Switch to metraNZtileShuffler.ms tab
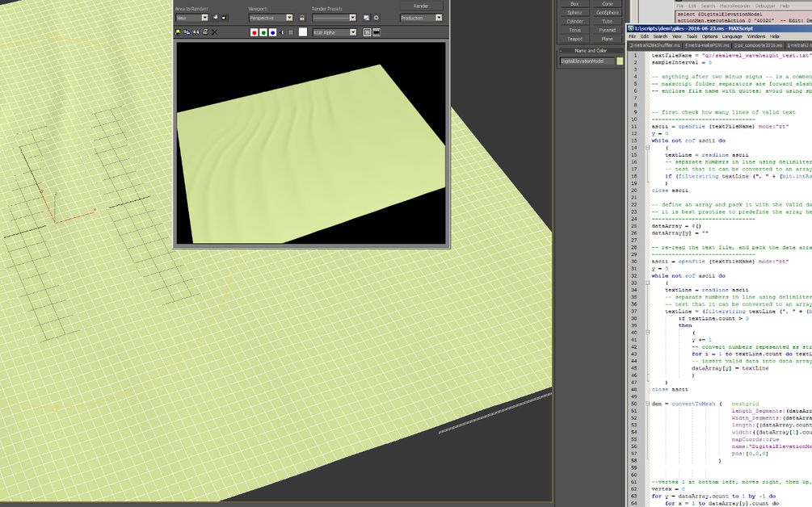 654,45
